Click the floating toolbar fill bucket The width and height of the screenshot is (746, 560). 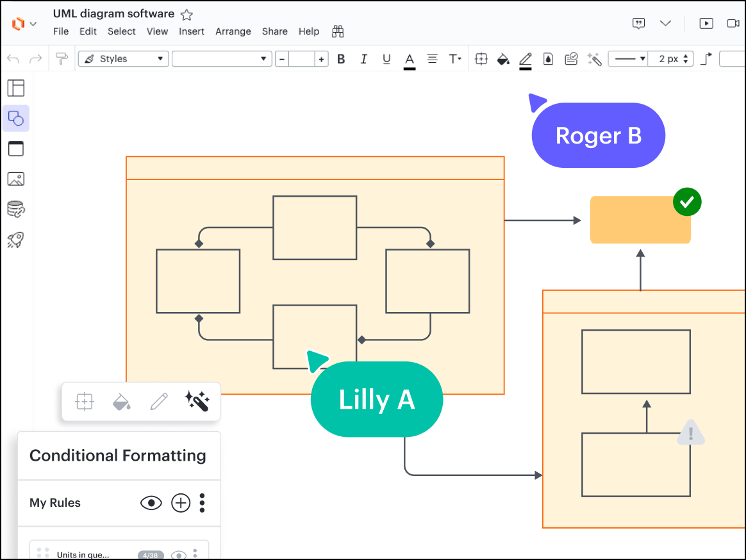coord(122,402)
